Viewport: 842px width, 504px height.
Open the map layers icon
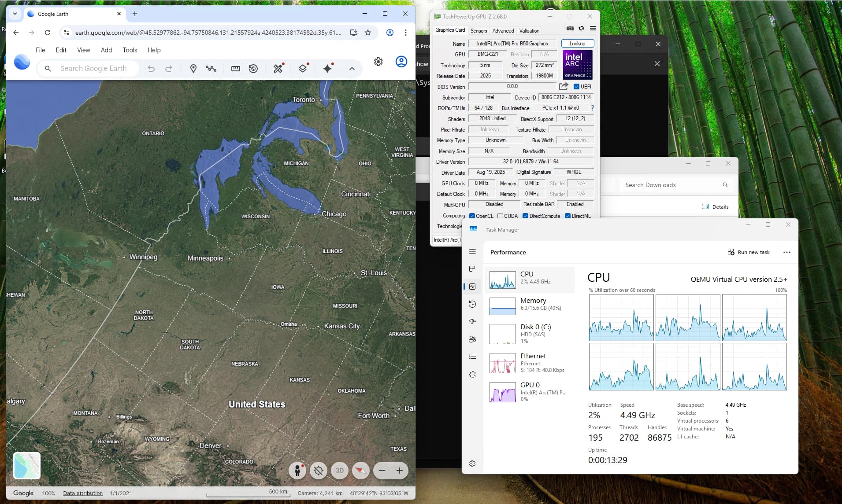303,69
